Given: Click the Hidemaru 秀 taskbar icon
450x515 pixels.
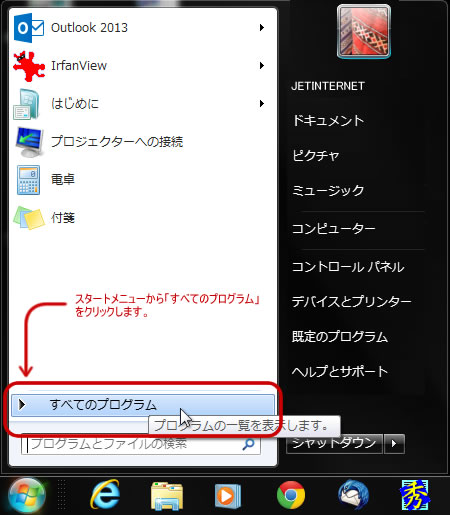Looking at the screenshot, I should (x=415, y=495).
